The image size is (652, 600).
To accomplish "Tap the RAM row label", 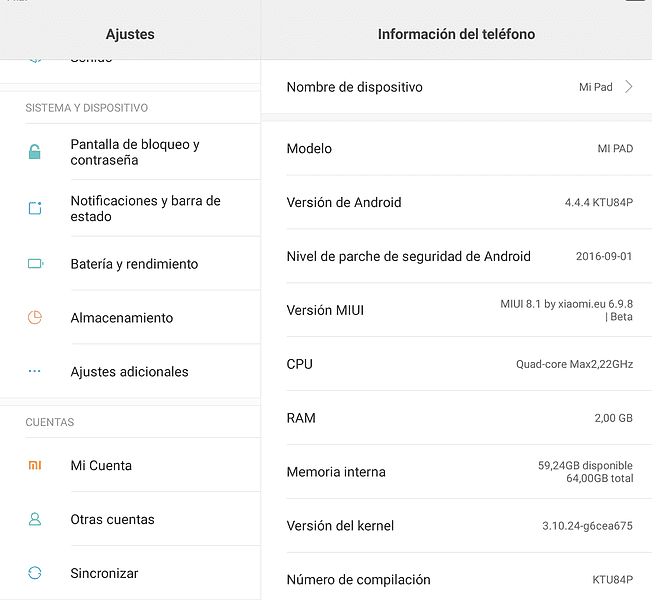I will [x=301, y=418].
